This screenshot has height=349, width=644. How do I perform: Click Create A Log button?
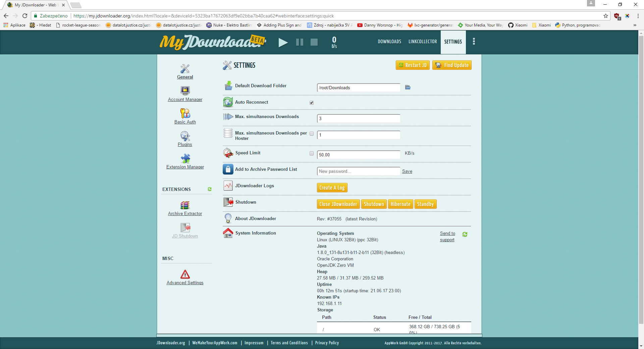point(332,188)
